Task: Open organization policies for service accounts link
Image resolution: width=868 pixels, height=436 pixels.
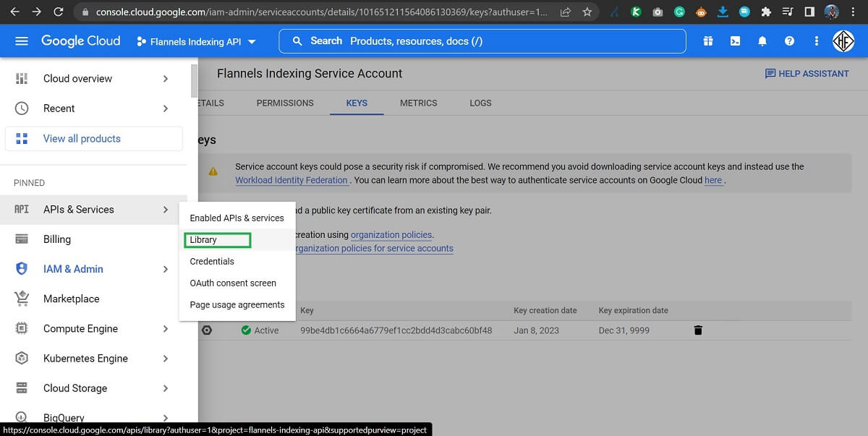Action: pyautogui.click(x=375, y=248)
